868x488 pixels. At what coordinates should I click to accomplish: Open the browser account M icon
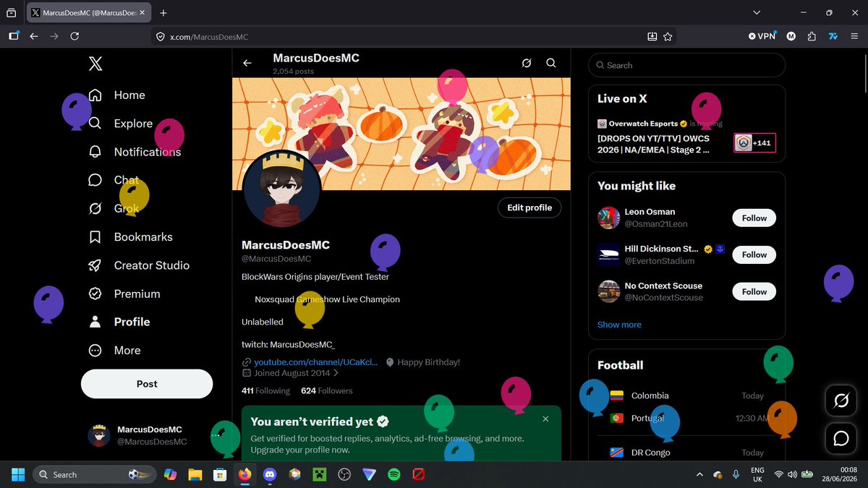pos(791,36)
